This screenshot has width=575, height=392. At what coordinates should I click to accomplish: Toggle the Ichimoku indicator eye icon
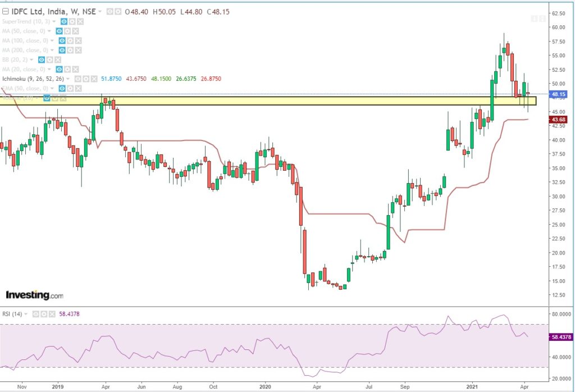click(x=77, y=79)
